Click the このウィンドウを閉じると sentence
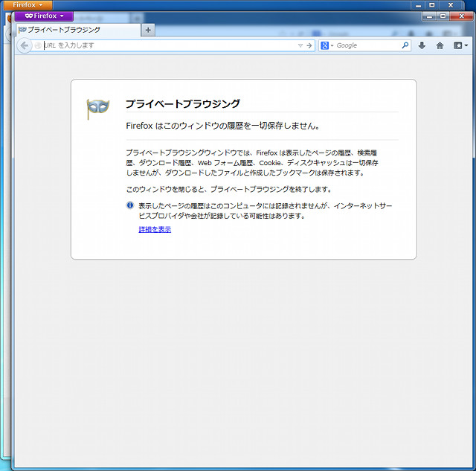Image resolution: width=476 pixels, height=471 pixels. coord(229,189)
